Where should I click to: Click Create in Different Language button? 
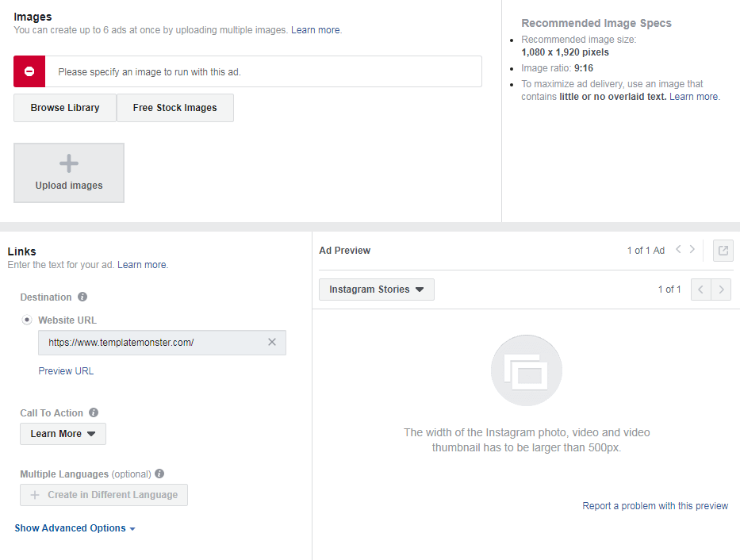104,495
